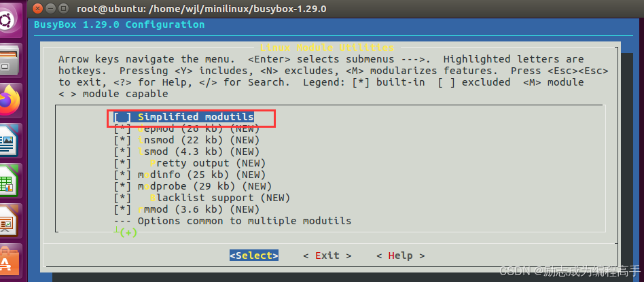This screenshot has width=644, height=282.
Task: Click the Linux Module Utilities title
Action: click(x=327, y=48)
